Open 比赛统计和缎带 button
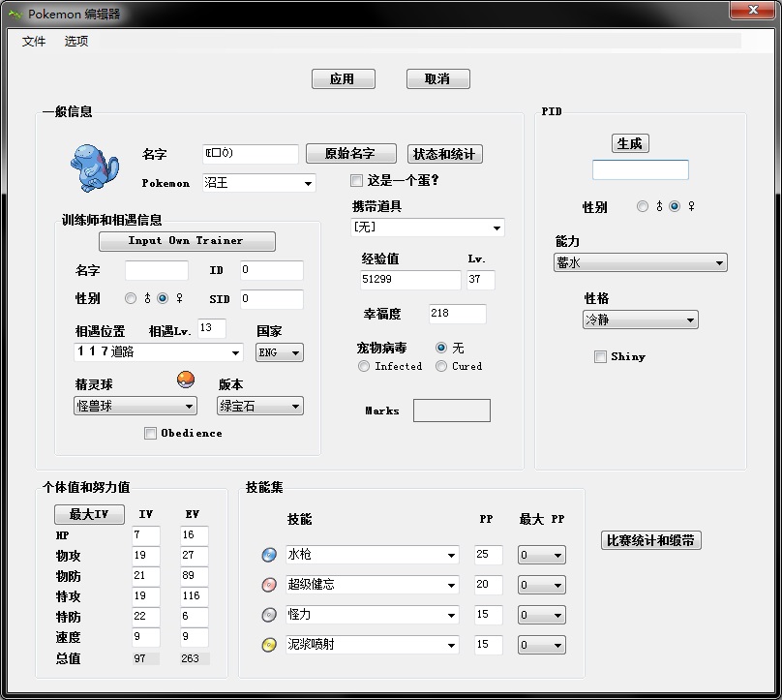Image resolution: width=782 pixels, height=700 pixels. pyautogui.click(x=651, y=540)
